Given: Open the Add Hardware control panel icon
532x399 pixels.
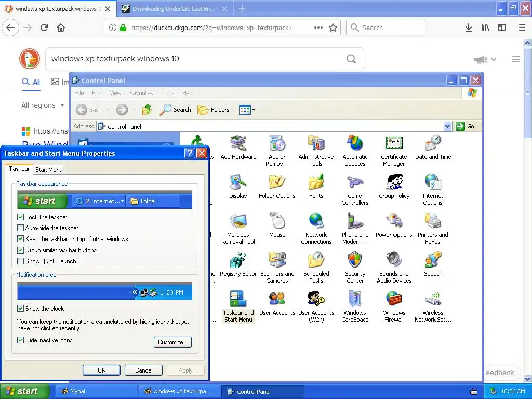Looking at the screenshot, I should [238, 148].
